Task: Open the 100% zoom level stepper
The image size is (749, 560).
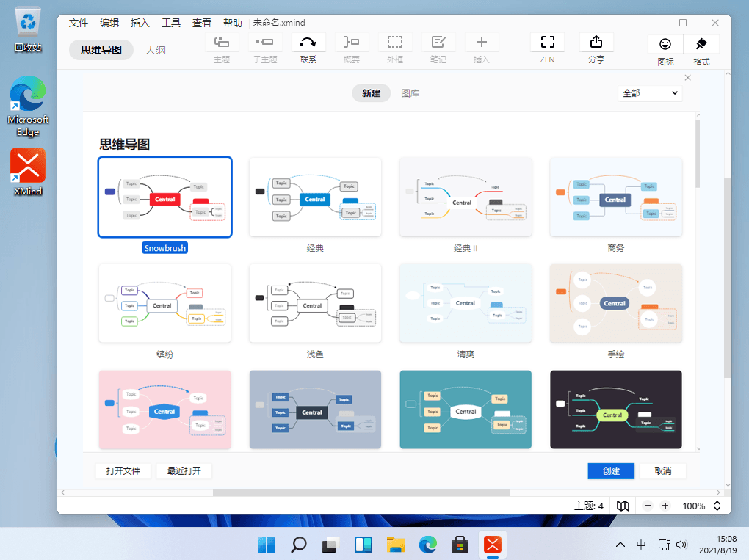Action: (717, 506)
